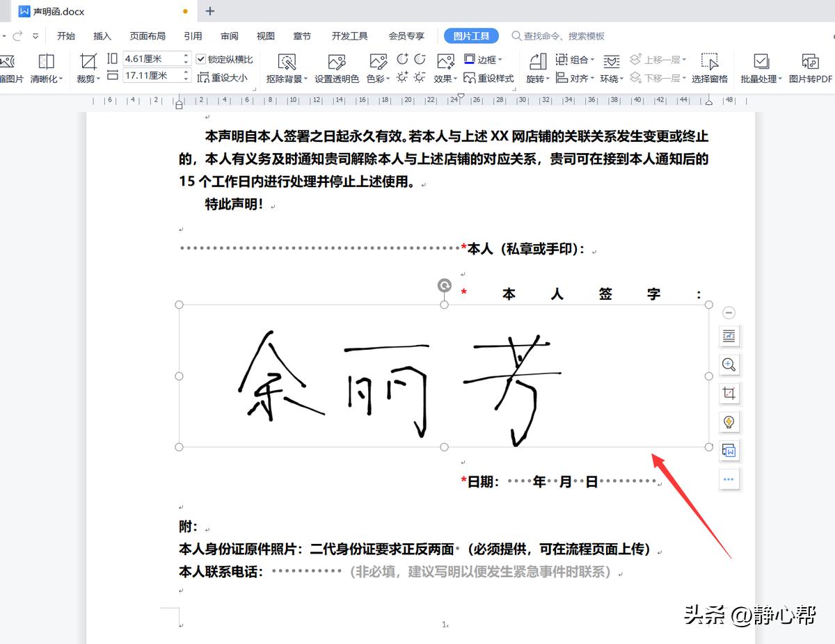Click the lightbulb smart suggestion icon
This screenshot has width=835, height=644.
729,421
